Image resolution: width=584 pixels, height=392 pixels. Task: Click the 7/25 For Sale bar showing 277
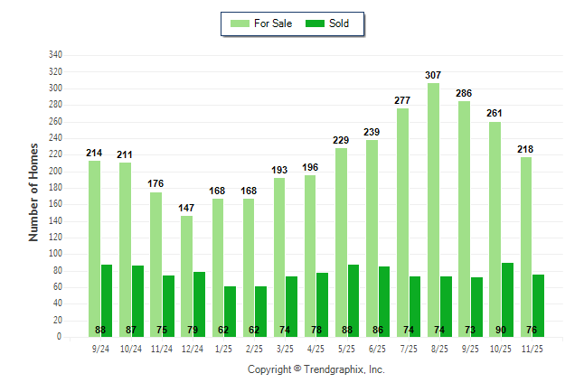402,222
